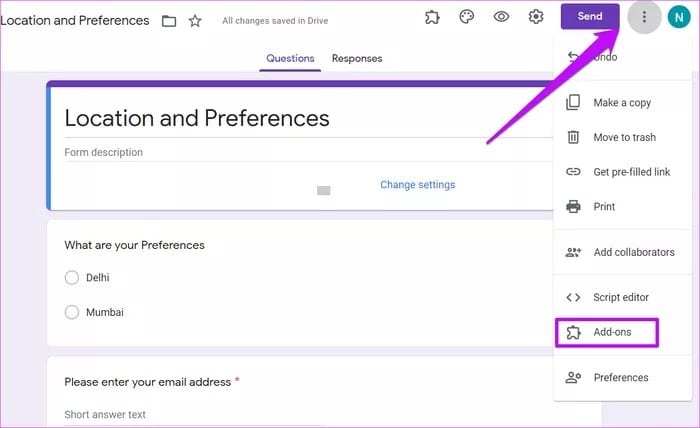Viewport: 700px width, 428px height.
Task: Select the Delhi radio option
Action: [x=71, y=278]
